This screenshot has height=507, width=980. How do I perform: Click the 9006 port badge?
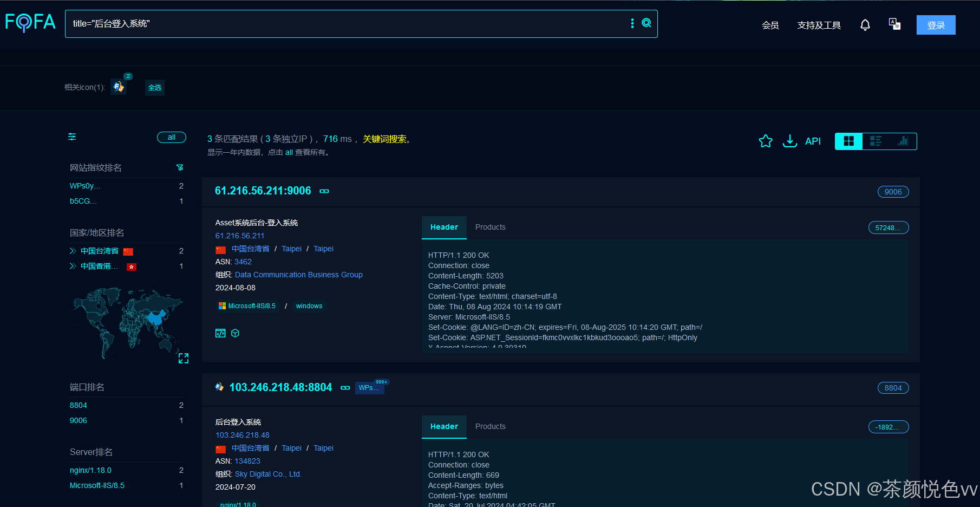tap(893, 192)
